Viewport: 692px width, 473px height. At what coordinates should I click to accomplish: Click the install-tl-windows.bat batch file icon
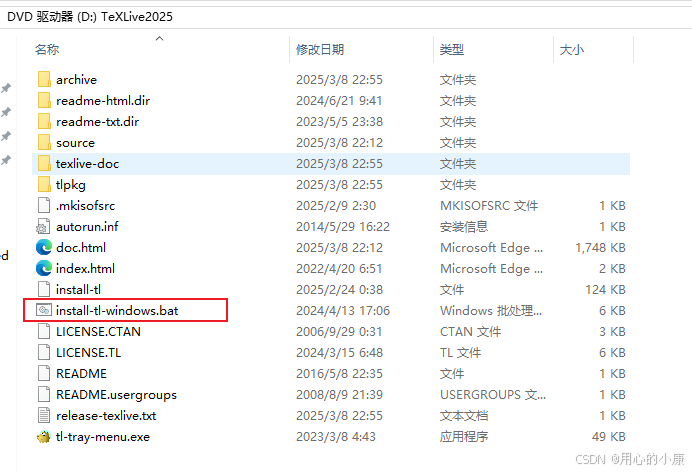[44, 310]
